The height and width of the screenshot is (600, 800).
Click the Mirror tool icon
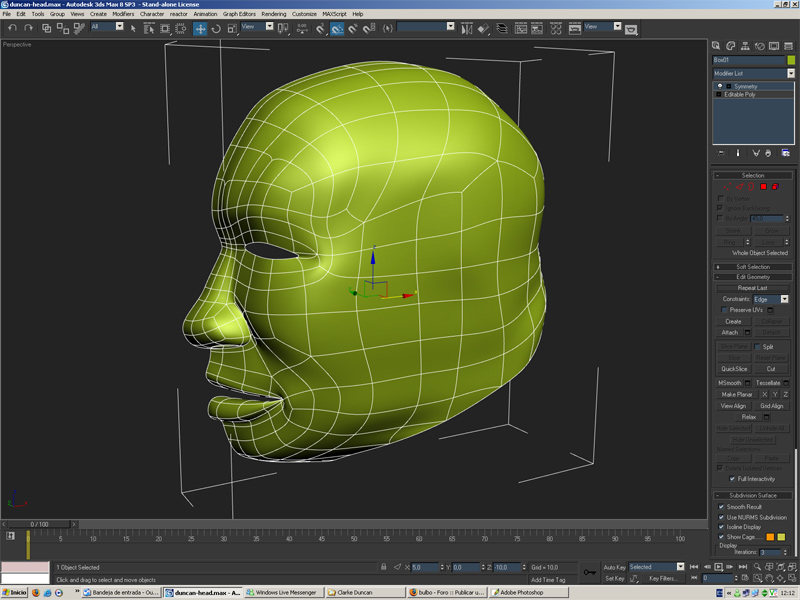(466, 29)
